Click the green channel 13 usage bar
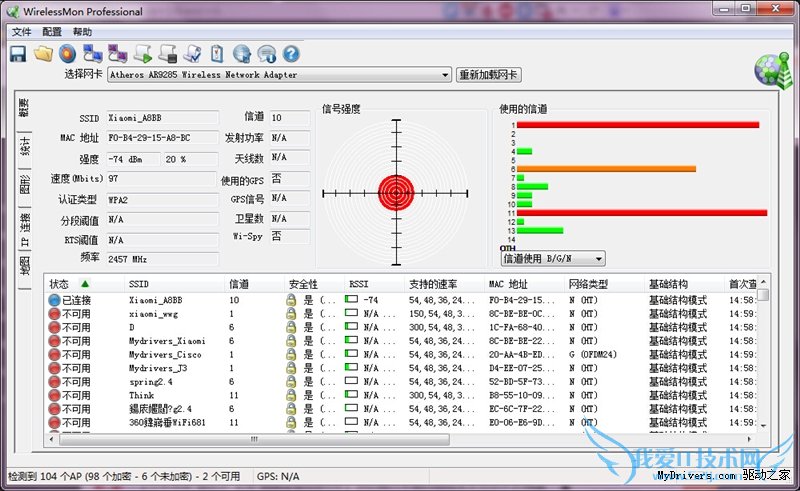The height and width of the screenshot is (491, 800). (x=540, y=231)
